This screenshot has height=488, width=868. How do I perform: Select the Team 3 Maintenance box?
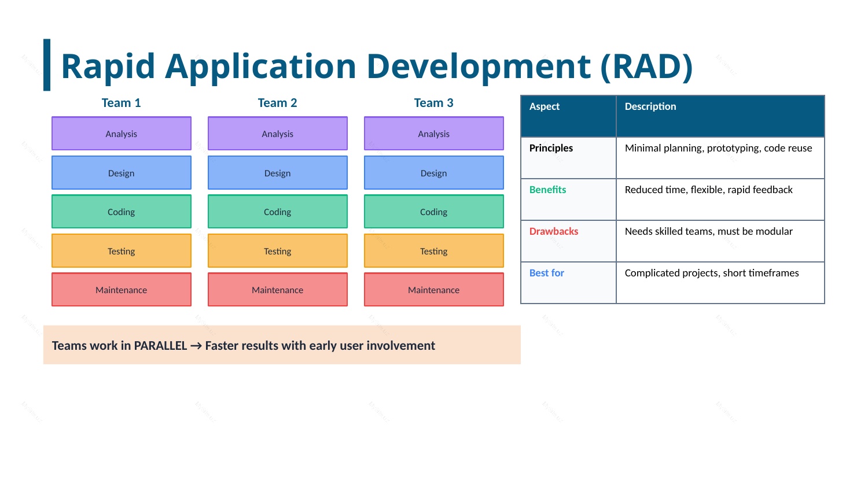click(x=433, y=290)
